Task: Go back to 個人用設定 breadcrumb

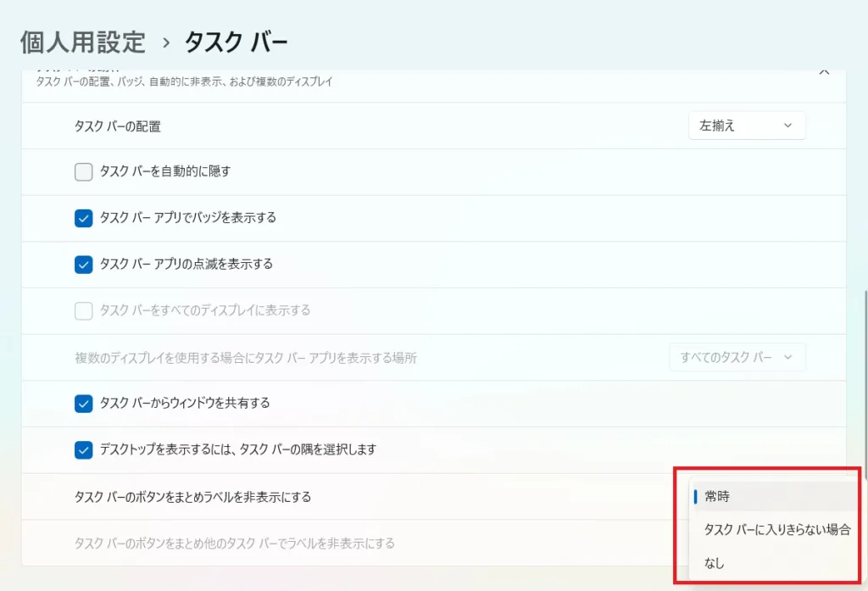Action: pyautogui.click(x=82, y=42)
